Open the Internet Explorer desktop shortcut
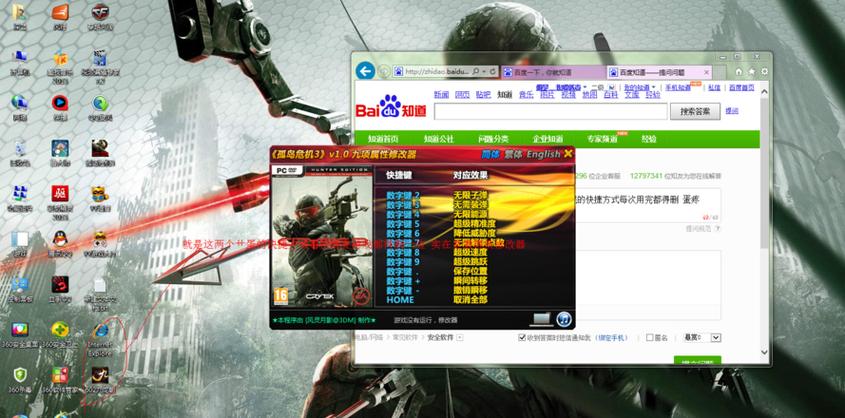 (x=100, y=330)
